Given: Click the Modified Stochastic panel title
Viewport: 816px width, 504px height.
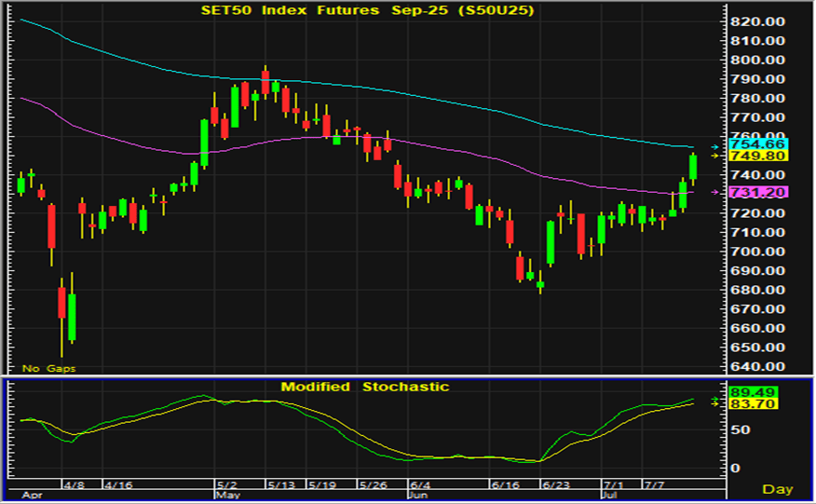Looking at the screenshot, I should click(x=365, y=387).
